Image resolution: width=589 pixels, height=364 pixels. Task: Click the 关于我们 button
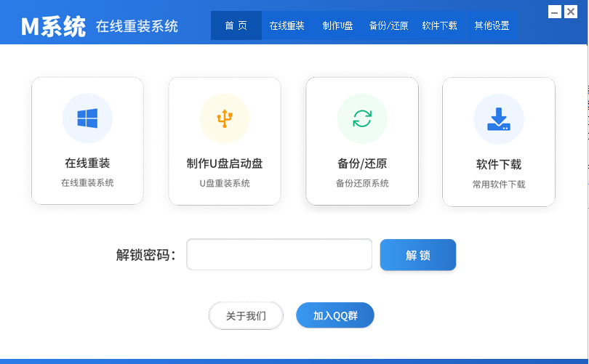pos(246,315)
